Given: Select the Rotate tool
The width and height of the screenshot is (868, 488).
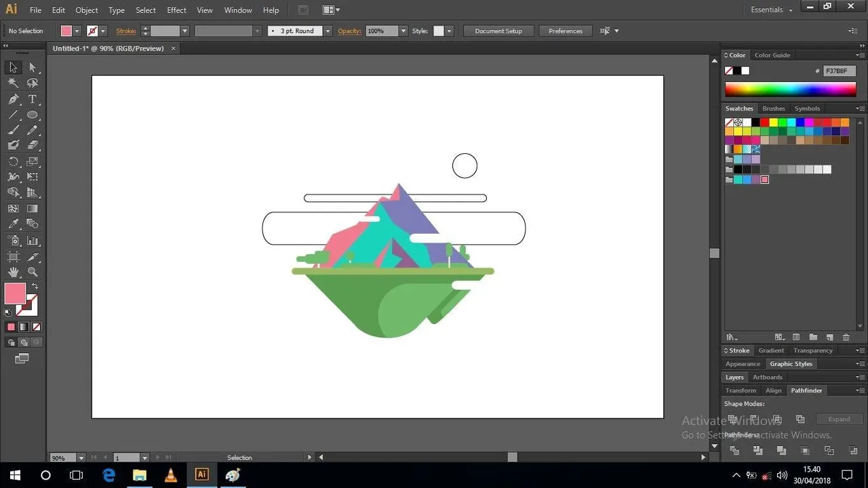Looking at the screenshot, I should pyautogui.click(x=13, y=162).
